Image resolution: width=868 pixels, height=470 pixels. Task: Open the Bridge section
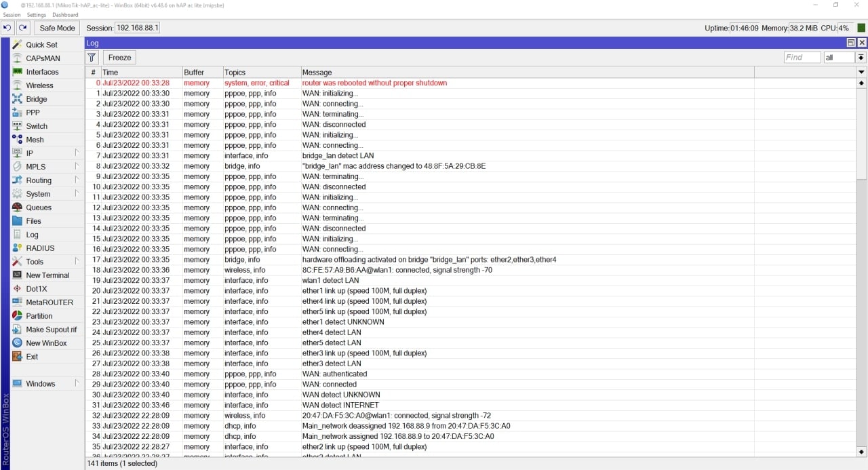coord(37,99)
